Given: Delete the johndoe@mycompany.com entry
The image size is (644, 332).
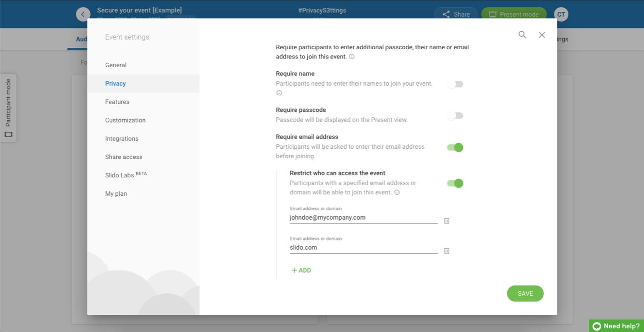Looking at the screenshot, I should tap(446, 221).
